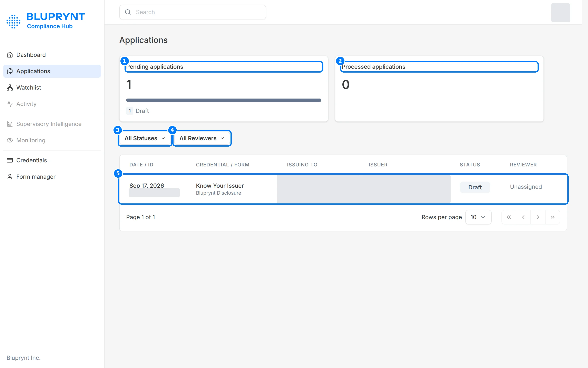This screenshot has height=368, width=588.
Task: Click the DATE / ID column header
Action: (x=141, y=165)
